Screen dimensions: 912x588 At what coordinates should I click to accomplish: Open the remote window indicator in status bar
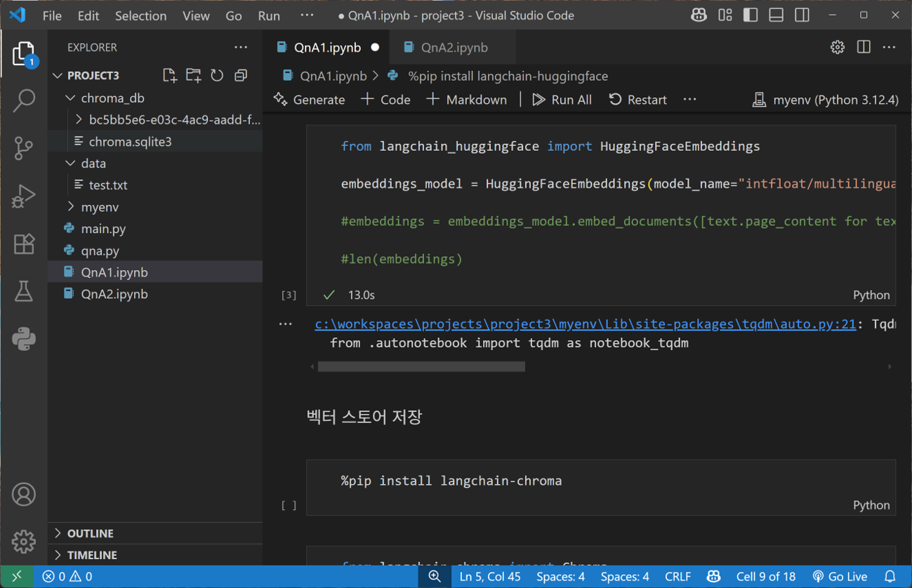pyautogui.click(x=17, y=577)
